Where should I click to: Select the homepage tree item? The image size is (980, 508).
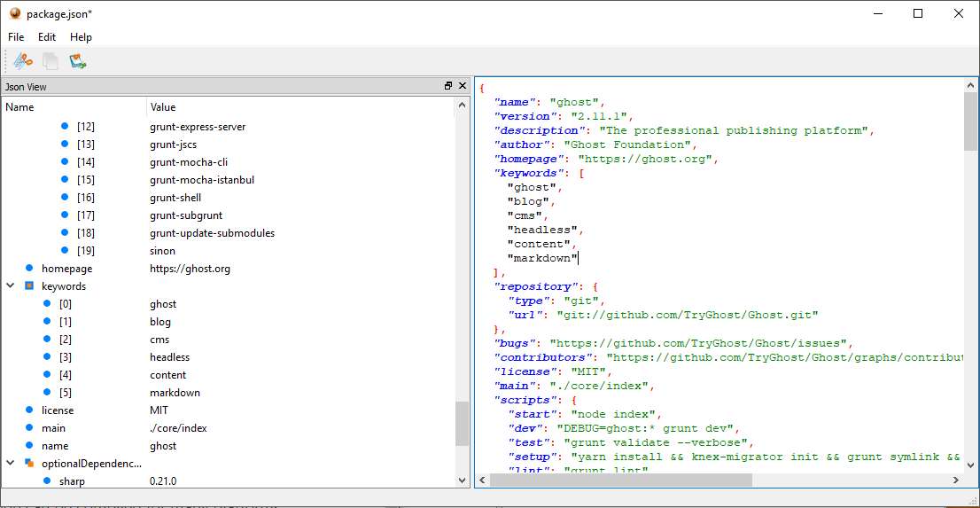coord(66,269)
